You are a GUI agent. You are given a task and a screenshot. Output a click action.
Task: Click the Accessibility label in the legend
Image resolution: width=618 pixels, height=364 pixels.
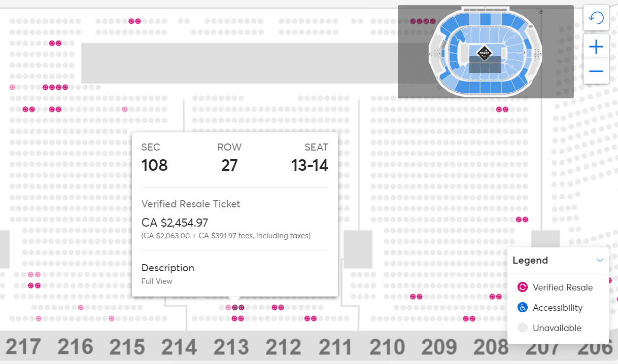[x=557, y=308]
